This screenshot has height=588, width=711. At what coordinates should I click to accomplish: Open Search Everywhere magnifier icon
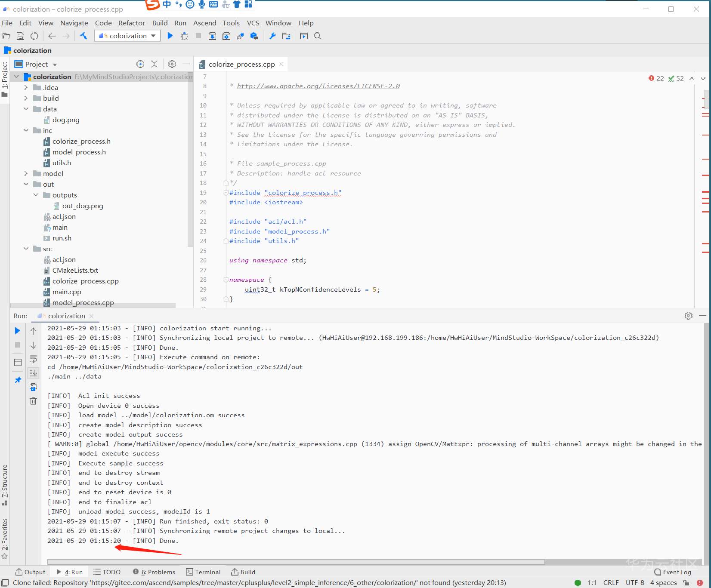coord(318,36)
